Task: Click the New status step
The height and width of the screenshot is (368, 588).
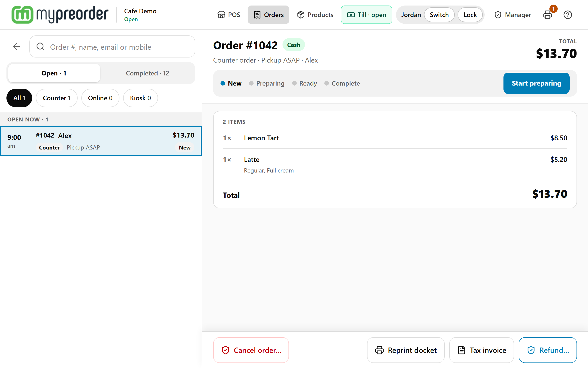Action: pos(231,83)
